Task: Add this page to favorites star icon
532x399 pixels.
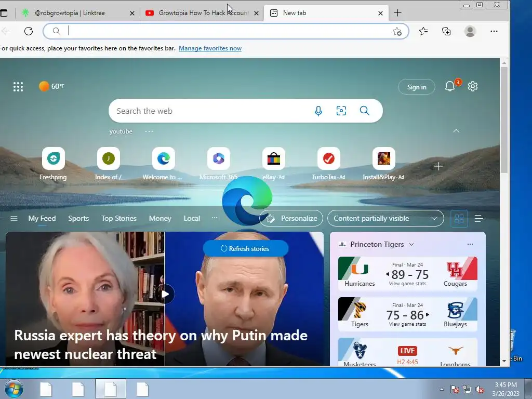Action: (x=397, y=32)
